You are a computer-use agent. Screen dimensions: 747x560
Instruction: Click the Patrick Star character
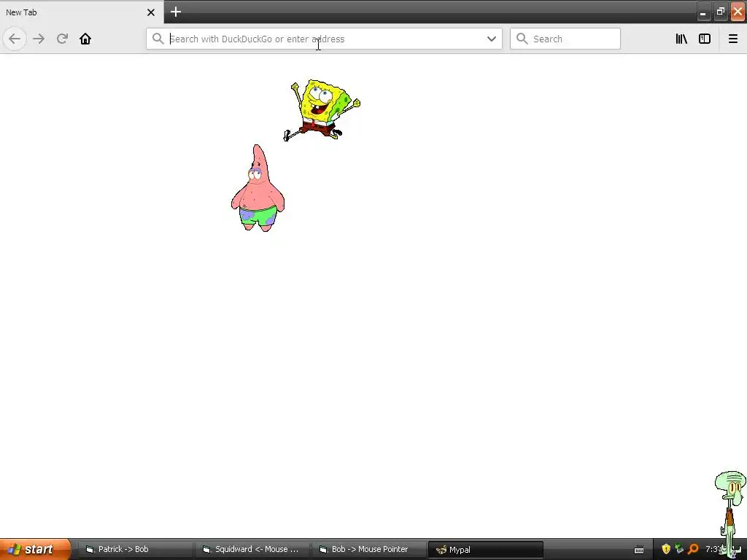258,188
